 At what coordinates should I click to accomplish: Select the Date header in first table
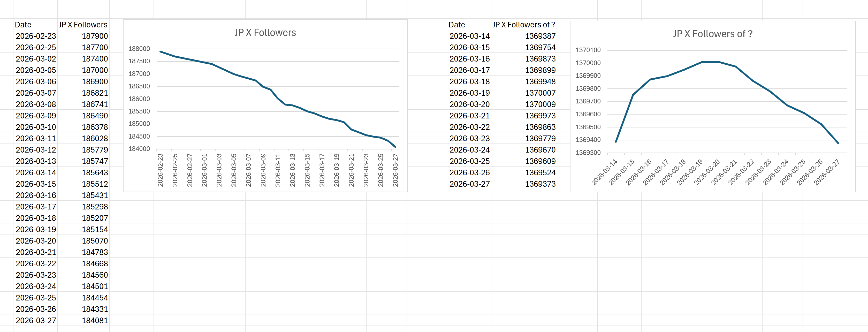click(x=23, y=25)
